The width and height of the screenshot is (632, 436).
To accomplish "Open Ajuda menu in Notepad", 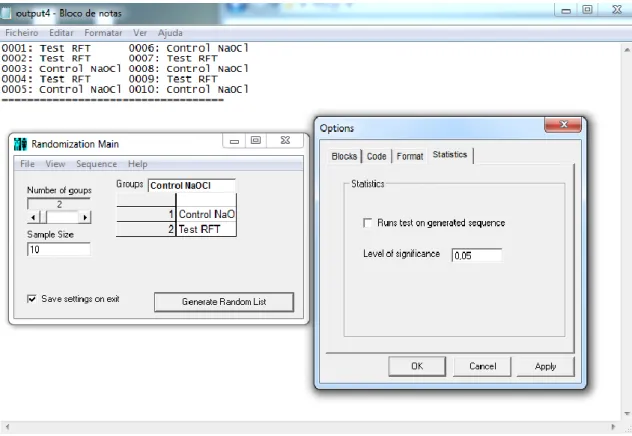I will point(170,33).
